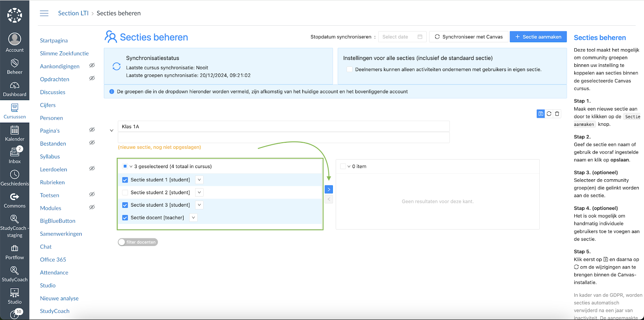This screenshot has width=644, height=320.
Task: Click the sync section refresh icon
Action: coord(549,114)
